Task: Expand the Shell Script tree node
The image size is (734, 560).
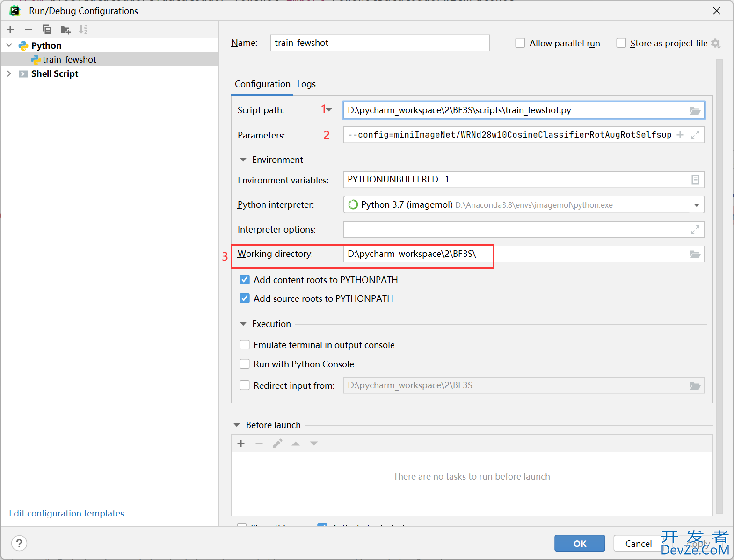Action: [9, 74]
